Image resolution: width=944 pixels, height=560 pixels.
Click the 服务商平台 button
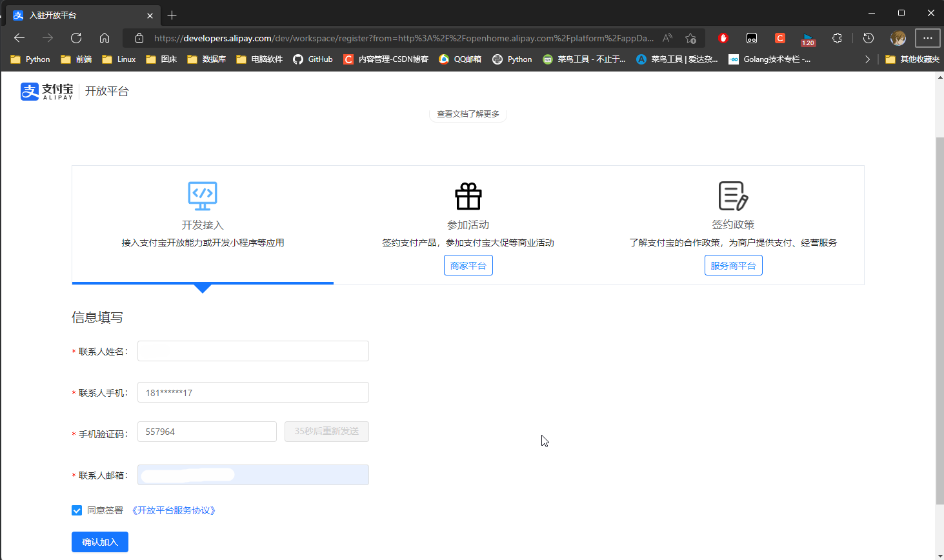(734, 265)
